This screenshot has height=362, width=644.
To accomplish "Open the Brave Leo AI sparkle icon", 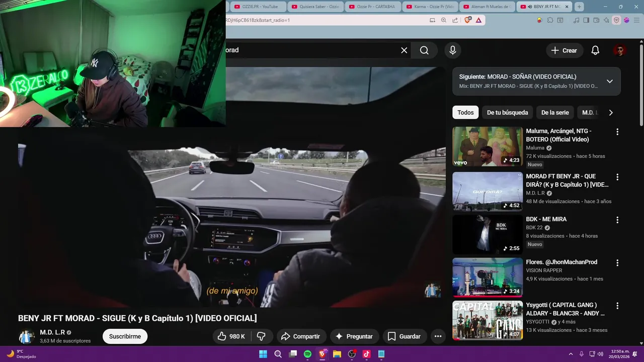I will coord(606,20).
